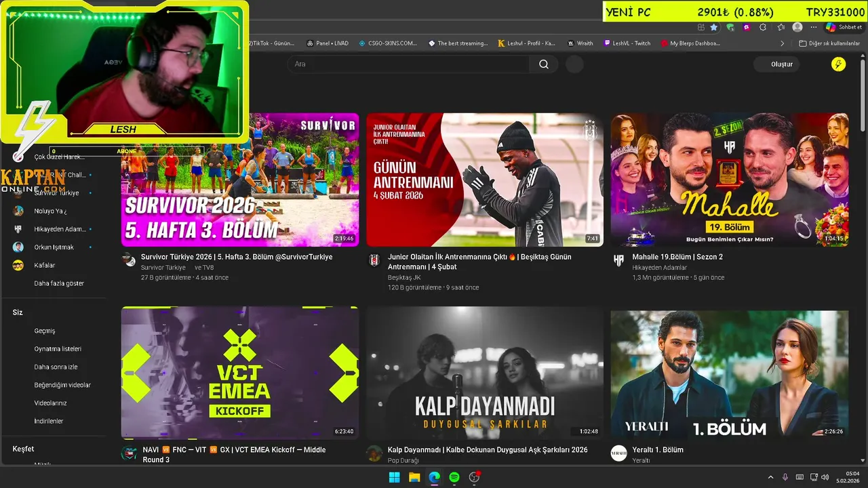The width and height of the screenshot is (868, 488).
Task: Click the bookmark star in address bar
Action: click(714, 27)
